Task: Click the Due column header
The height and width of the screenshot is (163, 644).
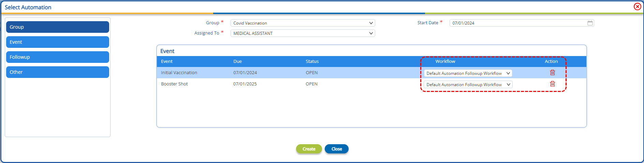Action: [237, 62]
